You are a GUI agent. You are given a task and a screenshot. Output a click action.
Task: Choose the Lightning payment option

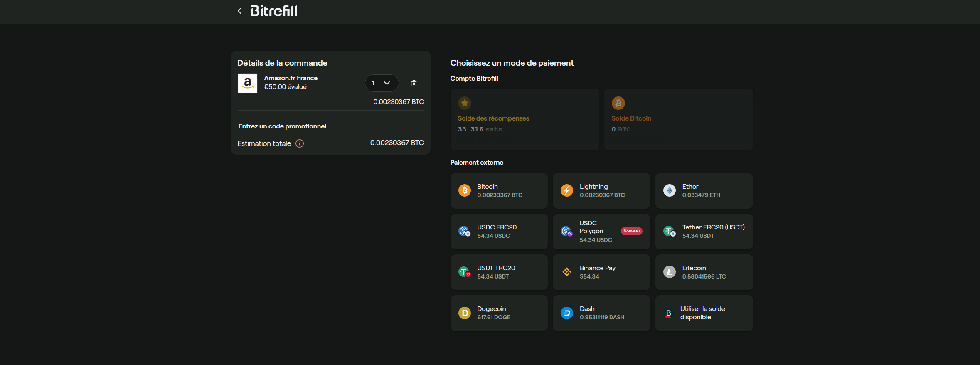[601, 191]
